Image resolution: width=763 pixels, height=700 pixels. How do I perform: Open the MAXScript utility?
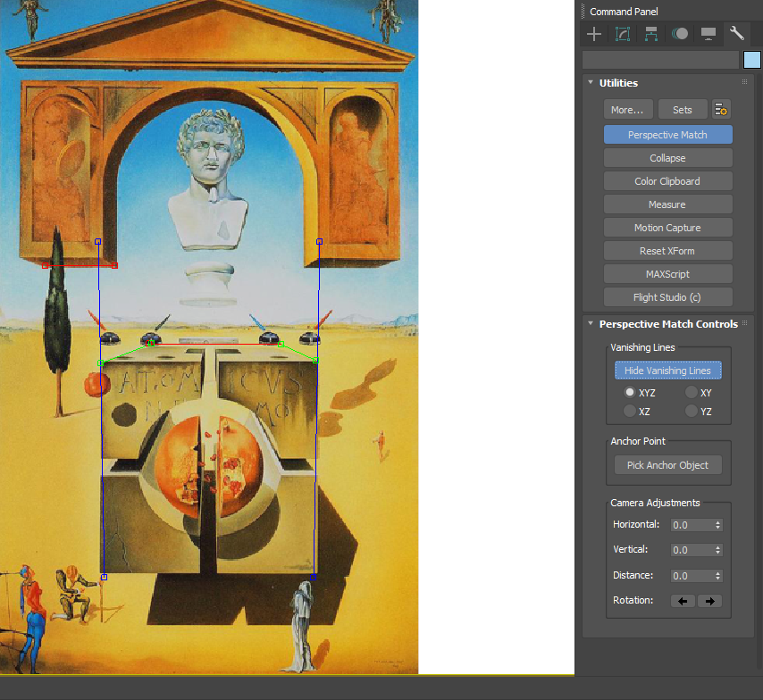pyautogui.click(x=667, y=274)
